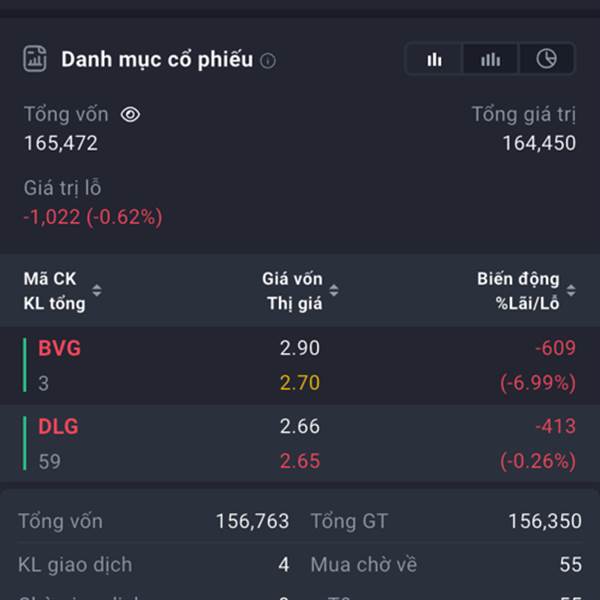Toggle Tổng vốn visibility eye icon
Image resolution: width=600 pixels, height=600 pixels.
coord(130,115)
